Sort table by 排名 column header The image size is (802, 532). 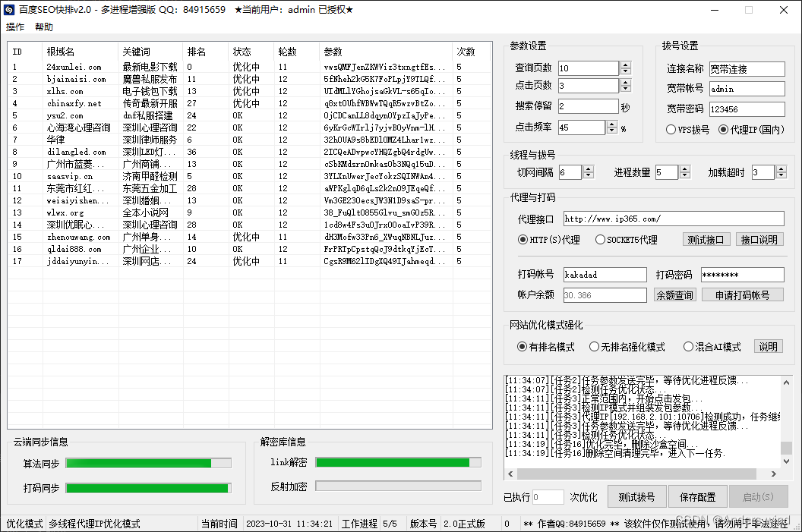coord(205,52)
